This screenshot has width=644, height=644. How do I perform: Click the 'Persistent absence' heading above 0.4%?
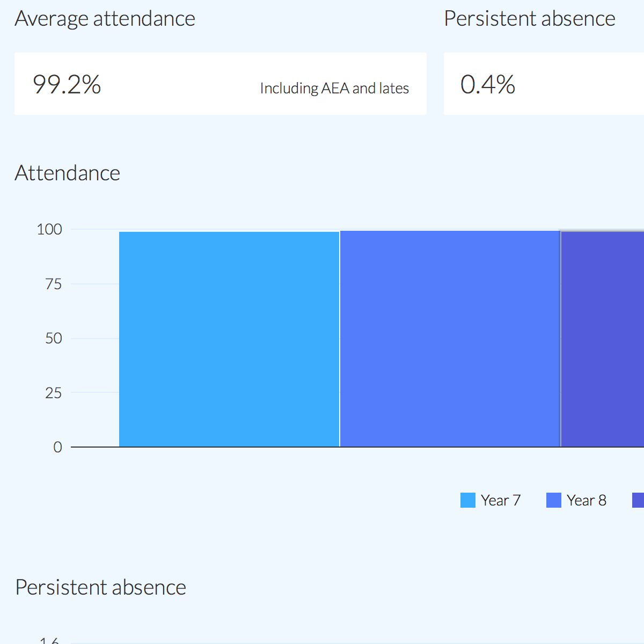[x=530, y=19]
